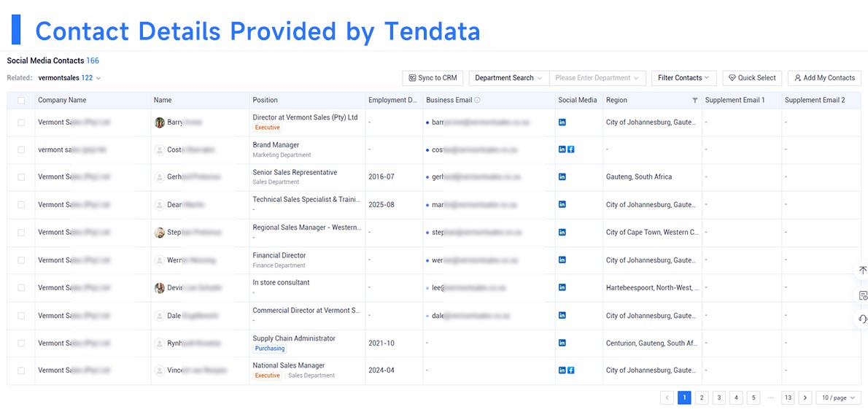Check the box for Senior Sales Representative
Viewport: 868px width, 412px height.
pos(21,177)
